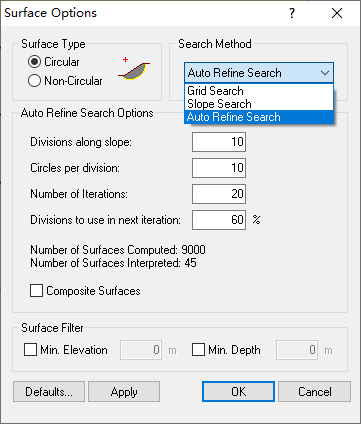Open the Search Method combo box arrow

(325, 73)
